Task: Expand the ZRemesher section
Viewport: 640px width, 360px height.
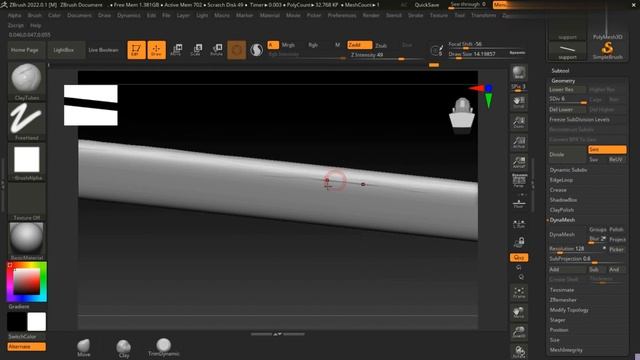Action: [563, 300]
